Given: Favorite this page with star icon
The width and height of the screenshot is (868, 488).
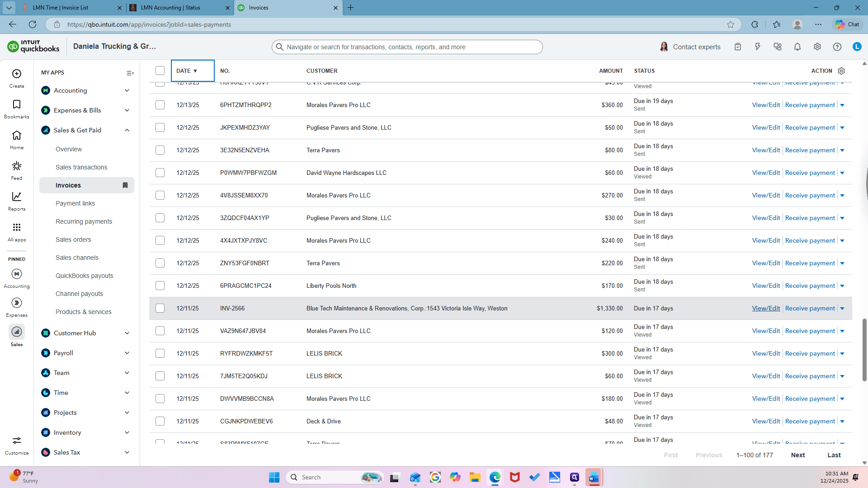Looking at the screenshot, I should tap(731, 24).
